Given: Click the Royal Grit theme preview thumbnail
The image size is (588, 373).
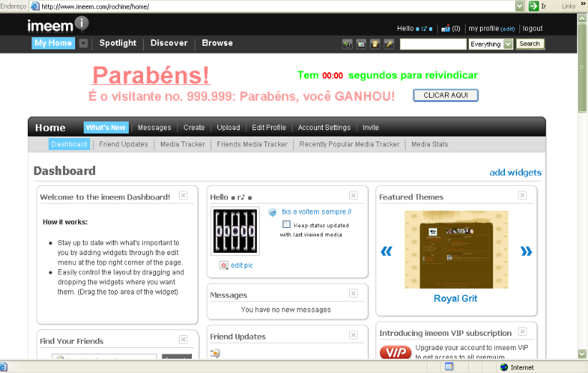Looking at the screenshot, I should [456, 249].
